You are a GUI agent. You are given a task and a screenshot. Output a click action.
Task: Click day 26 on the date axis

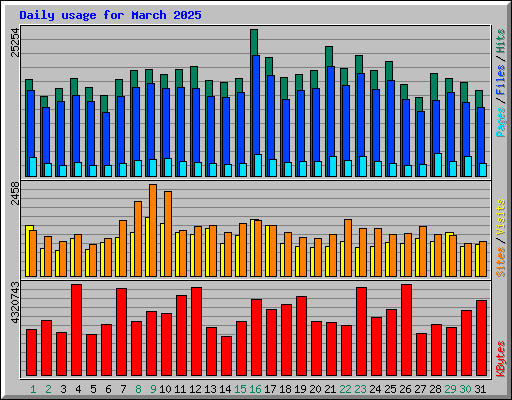click(x=405, y=389)
